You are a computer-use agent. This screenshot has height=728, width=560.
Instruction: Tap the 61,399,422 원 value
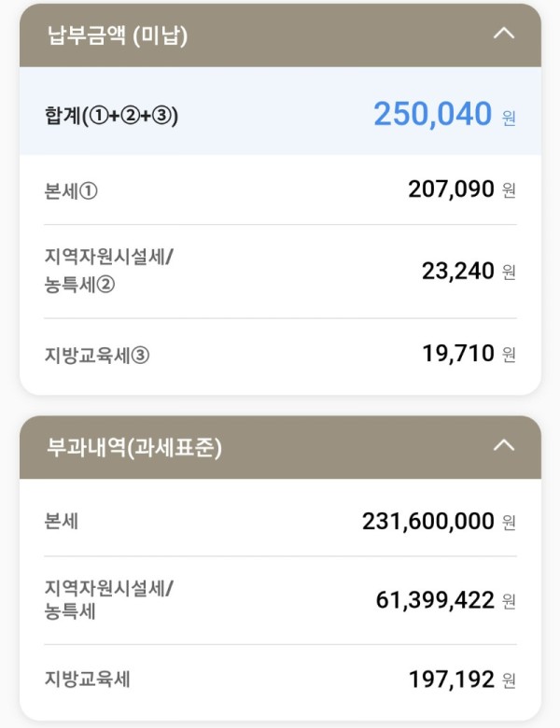[x=446, y=600]
